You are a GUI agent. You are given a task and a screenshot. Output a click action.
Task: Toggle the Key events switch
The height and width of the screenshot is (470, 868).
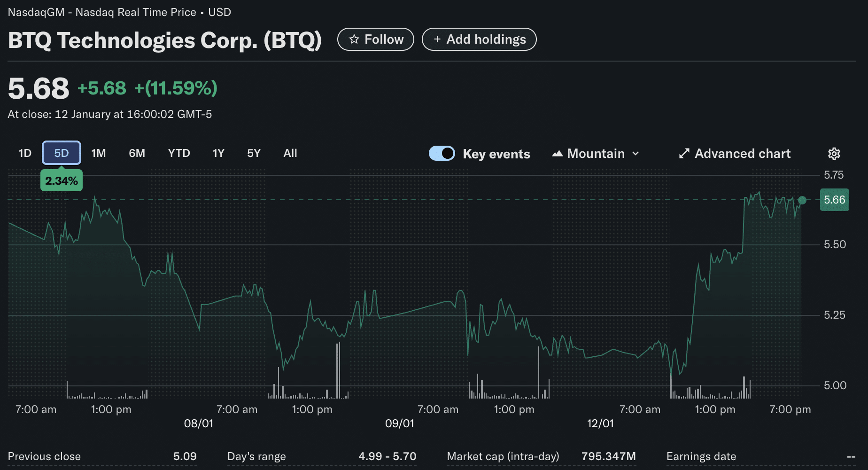[x=442, y=154]
